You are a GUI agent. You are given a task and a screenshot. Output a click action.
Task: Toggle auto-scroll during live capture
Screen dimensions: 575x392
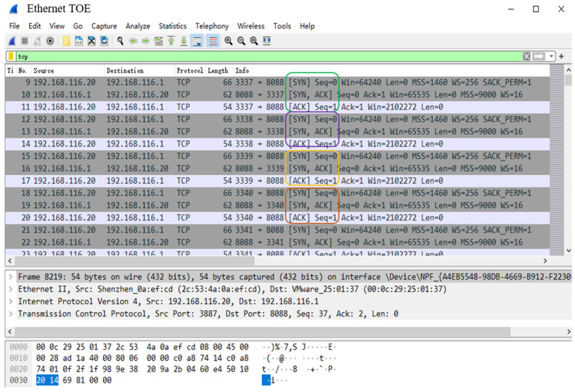coord(197,41)
